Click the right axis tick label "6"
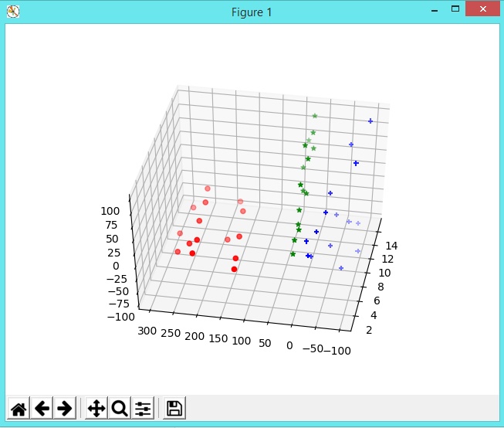The height and width of the screenshot is (428, 504). pyautogui.click(x=377, y=301)
